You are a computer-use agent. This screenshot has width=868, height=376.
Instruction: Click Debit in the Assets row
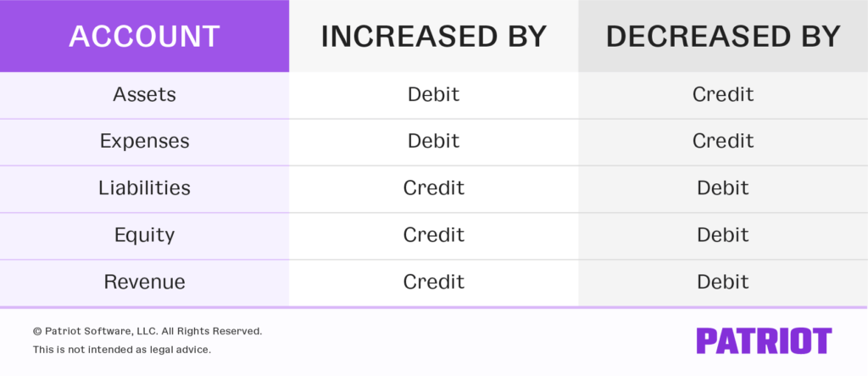pos(433,94)
